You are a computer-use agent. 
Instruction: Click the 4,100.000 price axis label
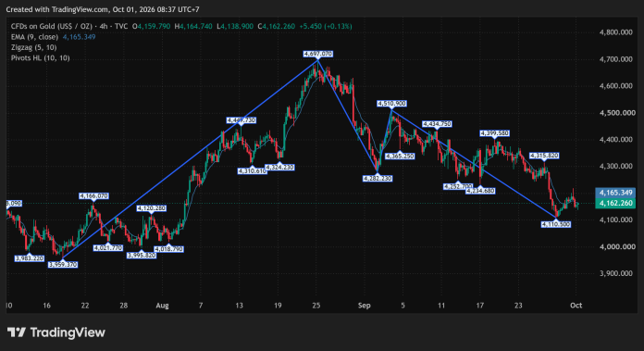615,219
